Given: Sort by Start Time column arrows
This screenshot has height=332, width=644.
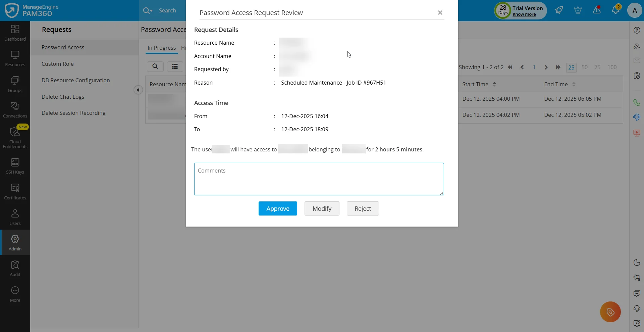Looking at the screenshot, I should (494, 84).
